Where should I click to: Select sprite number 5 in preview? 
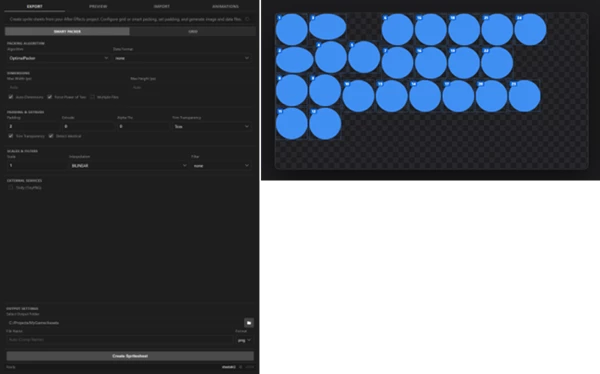[x=364, y=57]
